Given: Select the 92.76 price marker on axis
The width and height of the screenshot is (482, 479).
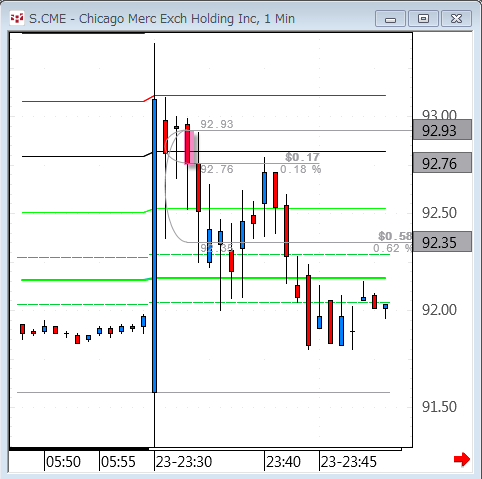Looking at the screenshot, I should (442, 163).
